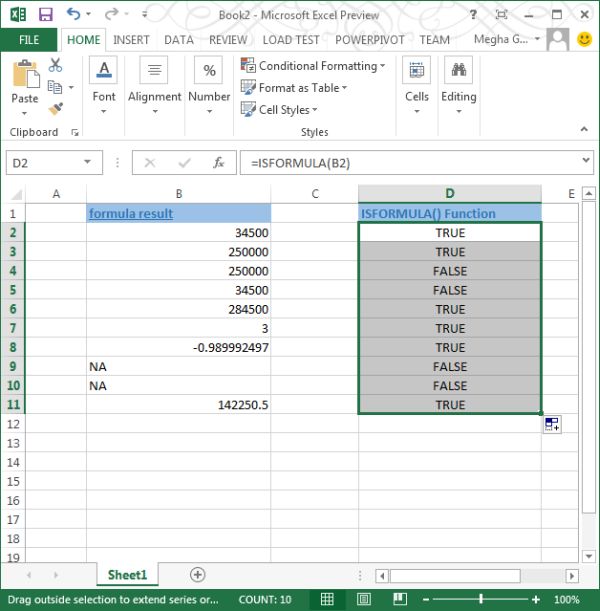Expand the formula bar chevron
This screenshot has height=611, width=600.
click(x=585, y=160)
